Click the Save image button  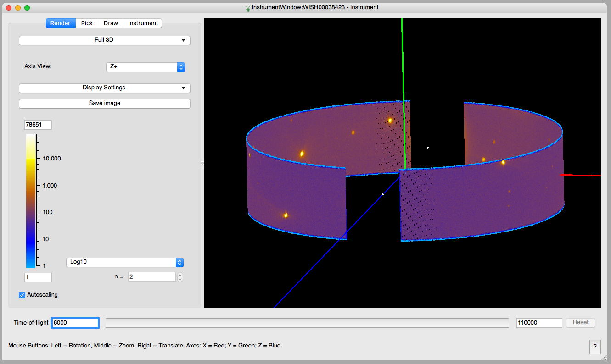[104, 104]
